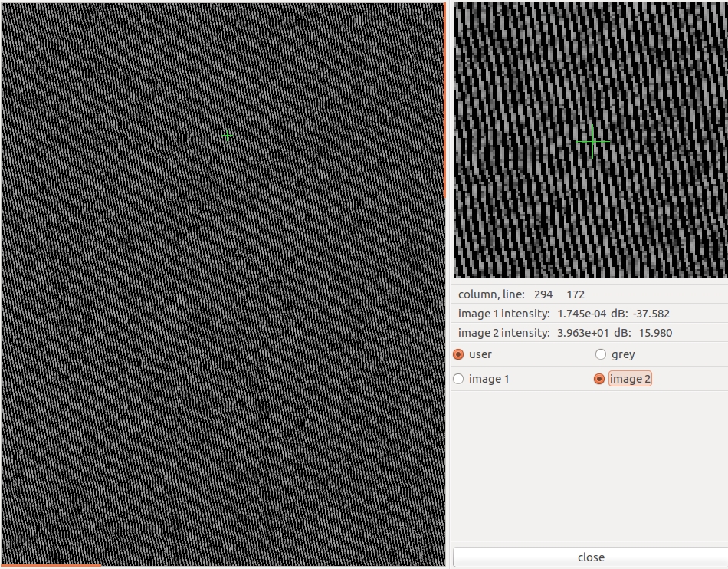Switch display to "image 1" radio option
The height and width of the screenshot is (569, 728).
coord(459,379)
